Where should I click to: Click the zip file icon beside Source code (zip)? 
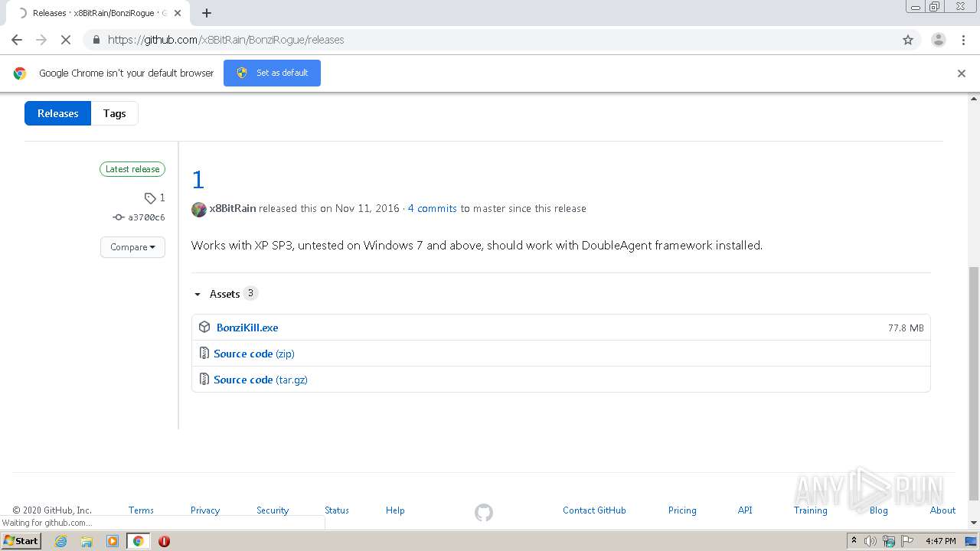(204, 353)
